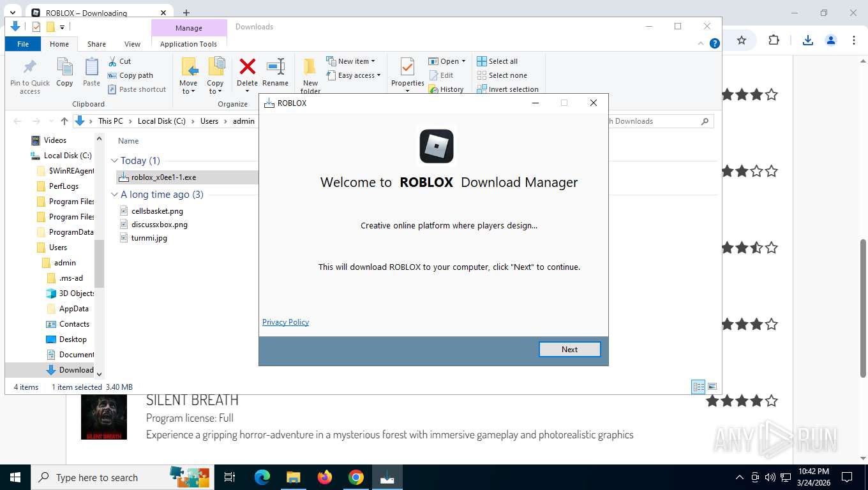Image resolution: width=868 pixels, height=490 pixels.
Task: Open Firefox from taskbar
Action: [325, 477]
